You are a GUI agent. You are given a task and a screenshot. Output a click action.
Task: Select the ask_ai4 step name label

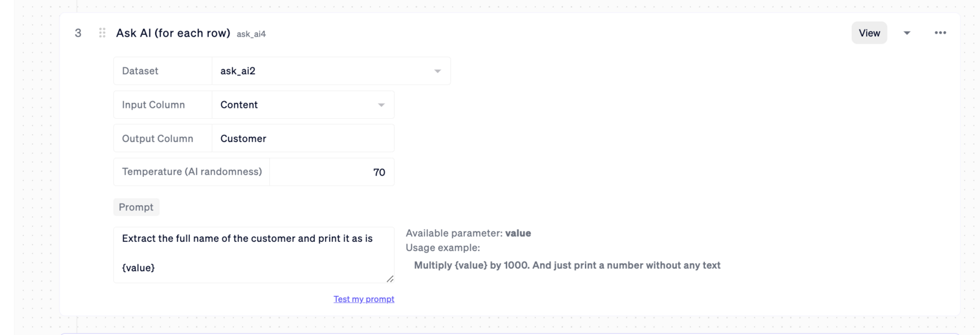coord(251,34)
